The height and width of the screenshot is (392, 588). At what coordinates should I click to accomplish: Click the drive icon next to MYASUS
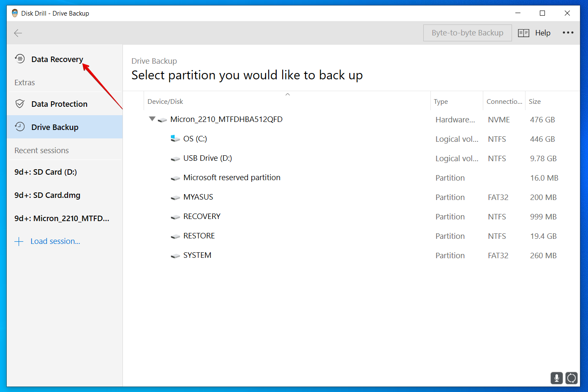[175, 197]
